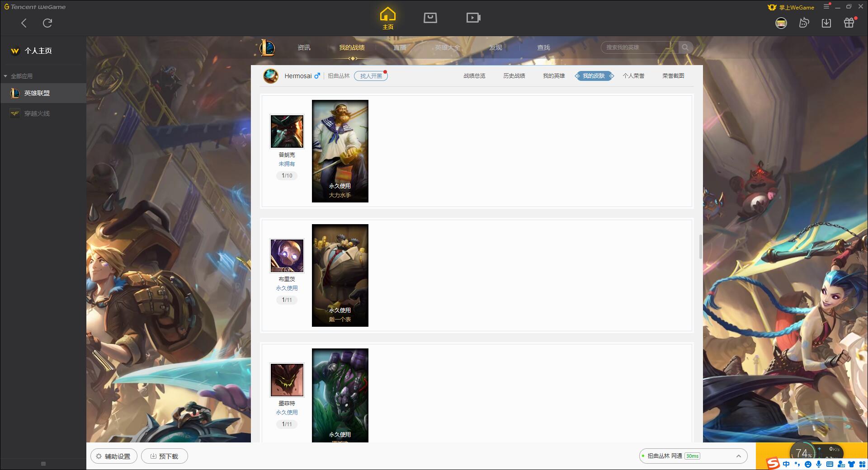Collapse the 全部应用 app list
The height and width of the screenshot is (470, 868).
coord(18,76)
